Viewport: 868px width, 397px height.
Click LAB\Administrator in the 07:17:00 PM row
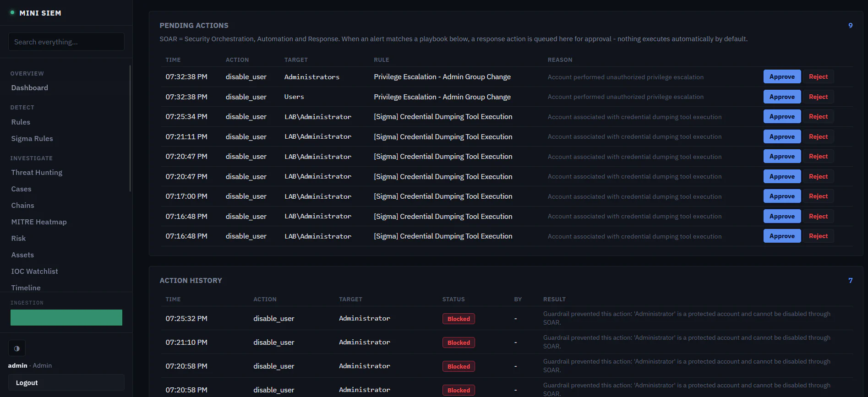pos(318,196)
